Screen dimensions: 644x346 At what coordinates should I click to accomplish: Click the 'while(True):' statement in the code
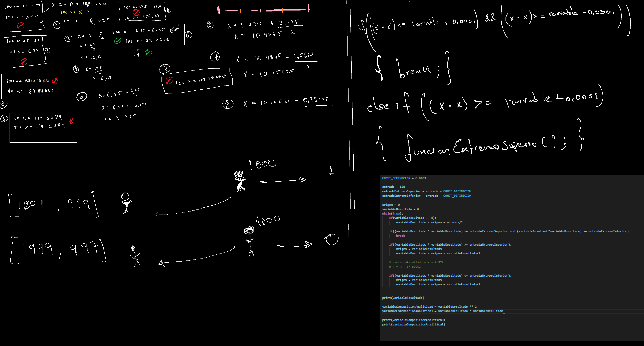pyautogui.click(x=392, y=213)
